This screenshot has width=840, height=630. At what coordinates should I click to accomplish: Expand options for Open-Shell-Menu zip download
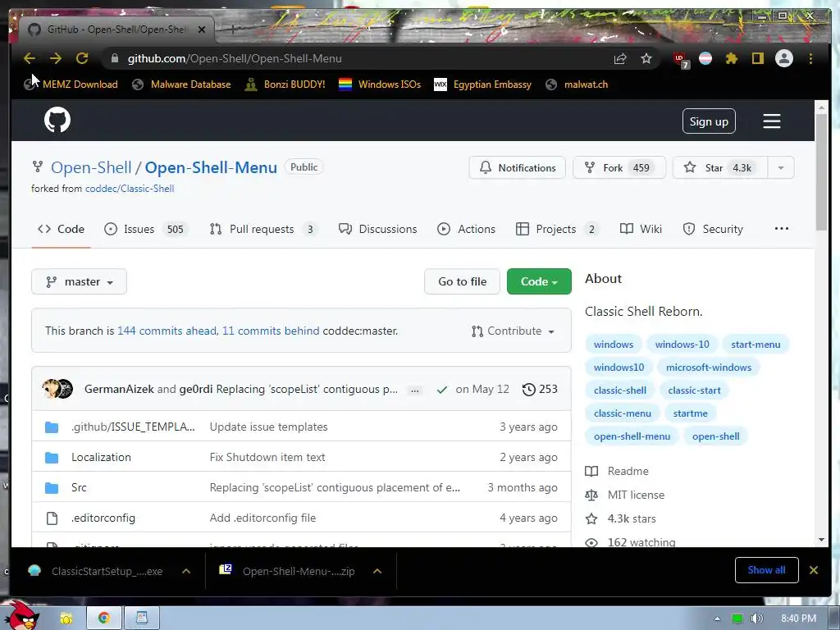click(377, 571)
